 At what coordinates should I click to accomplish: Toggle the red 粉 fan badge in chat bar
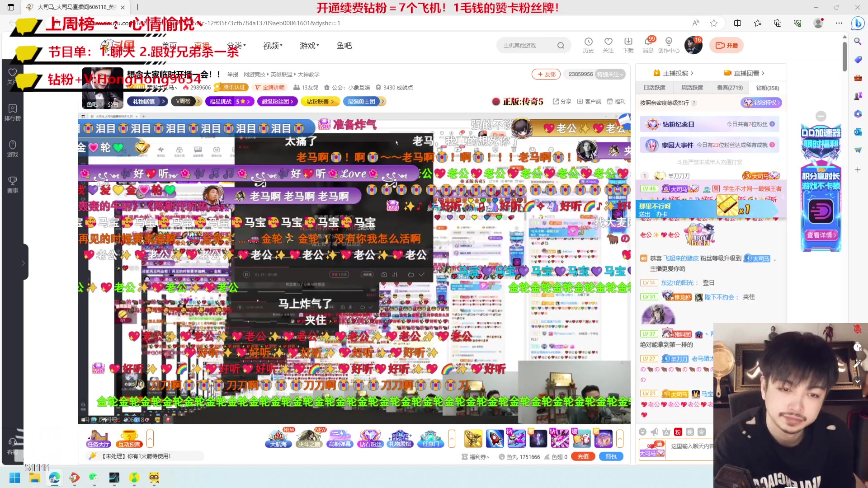[x=678, y=432]
